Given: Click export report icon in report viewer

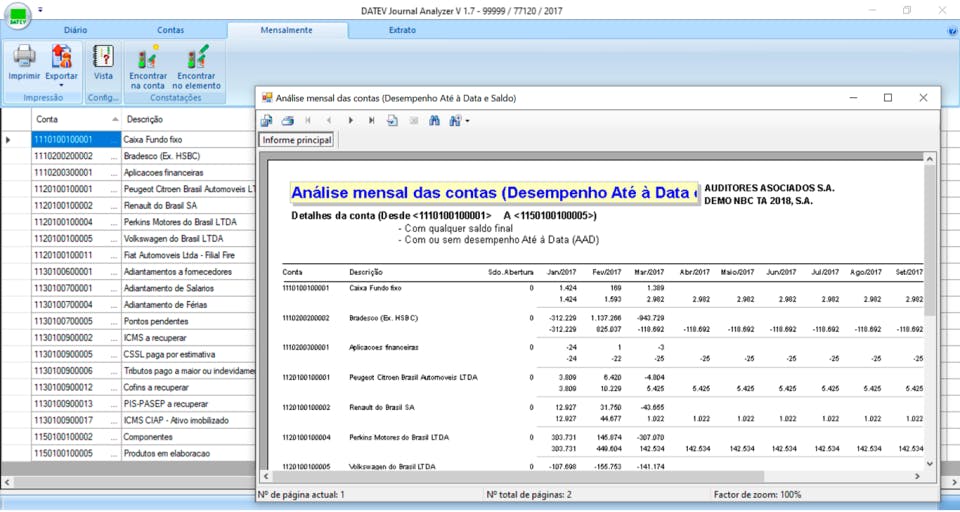Looking at the screenshot, I should (x=267, y=121).
